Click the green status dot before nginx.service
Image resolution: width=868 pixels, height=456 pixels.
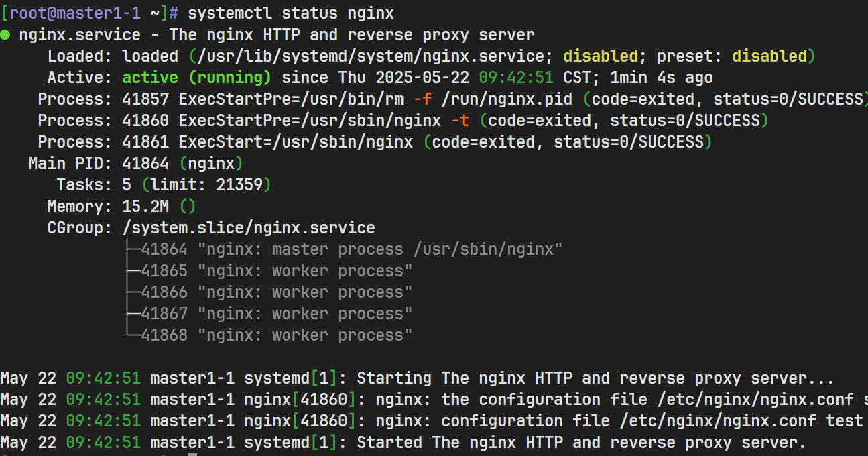(x=5, y=35)
